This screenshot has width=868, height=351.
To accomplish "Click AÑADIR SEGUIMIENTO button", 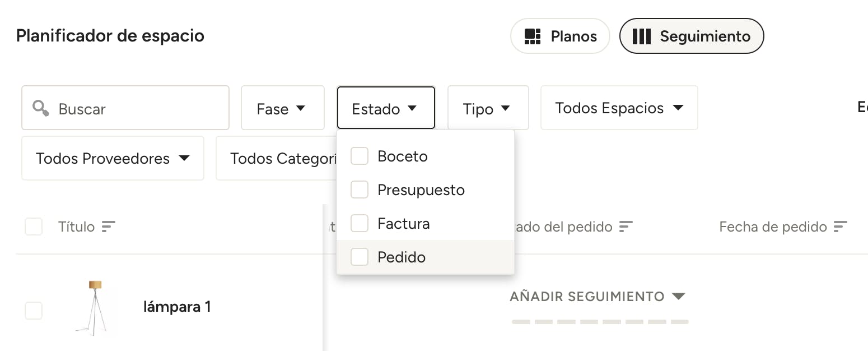I will 598,296.
